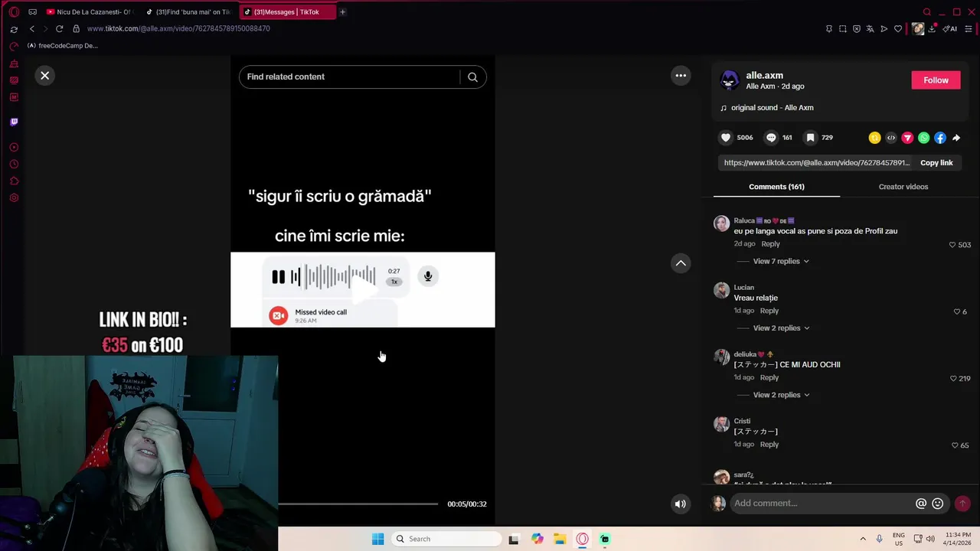Click the embed code icon
This screenshot has width=980, height=551.
click(x=891, y=138)
